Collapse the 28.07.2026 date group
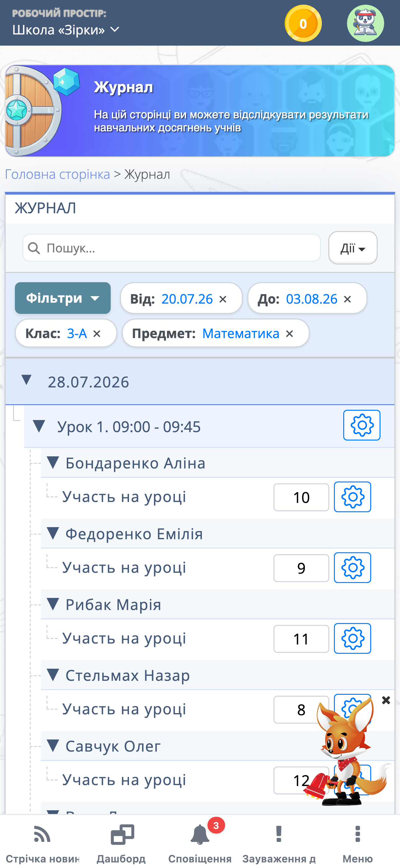 [x=26, y=380]
